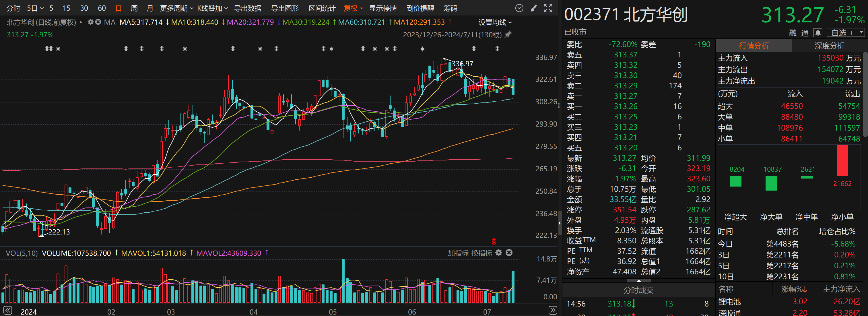Enter fullscreen chart with expand icon
This screenshot has height=316, width=868.
(x=548, y=8)
